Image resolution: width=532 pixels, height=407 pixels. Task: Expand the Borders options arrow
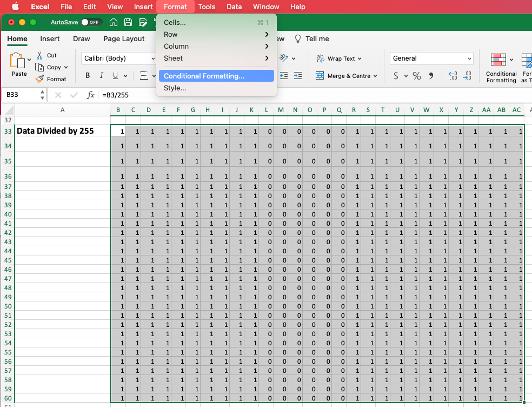click(x=154, y=76)
